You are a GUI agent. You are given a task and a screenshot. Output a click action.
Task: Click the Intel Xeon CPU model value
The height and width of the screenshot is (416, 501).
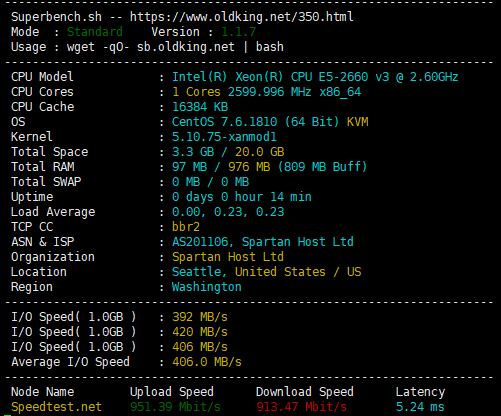(x=315, y=77)
